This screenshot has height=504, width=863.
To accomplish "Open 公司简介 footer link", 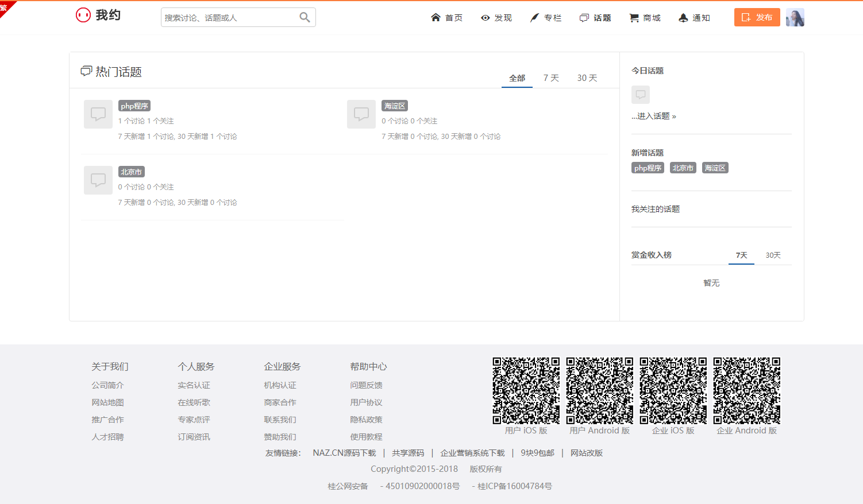I will (x=107, y=385).
